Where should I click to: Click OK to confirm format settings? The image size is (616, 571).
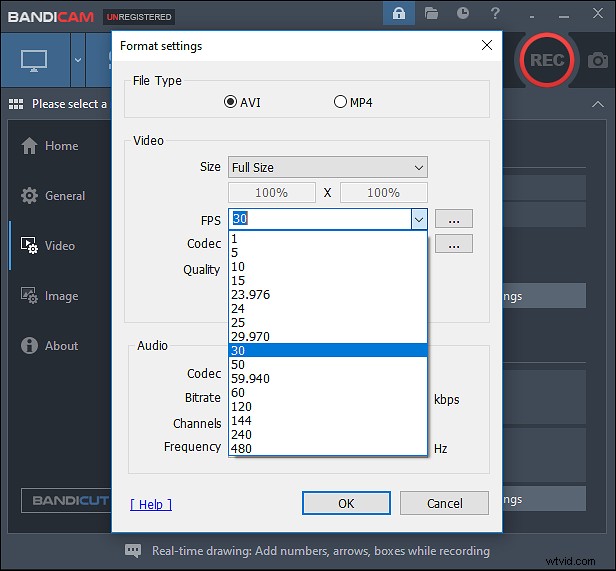point(346,503)
